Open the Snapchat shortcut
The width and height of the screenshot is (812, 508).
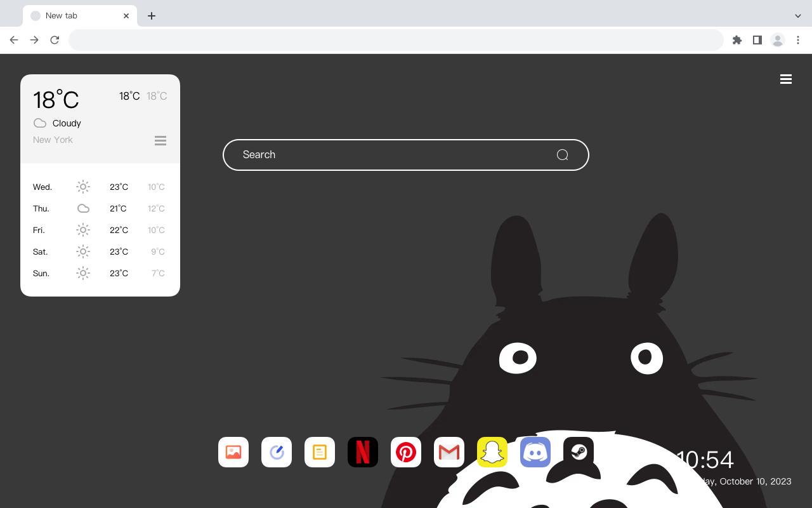click(x=492, y=452)
